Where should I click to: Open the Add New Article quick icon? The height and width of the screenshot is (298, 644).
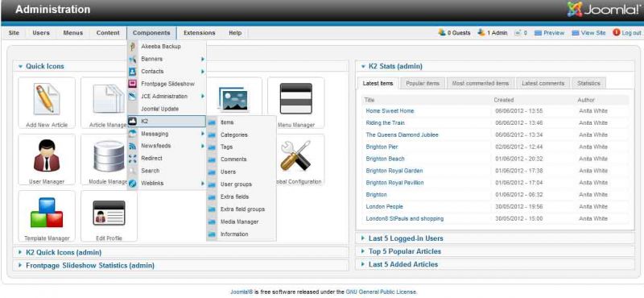click(x=47, y=103)
